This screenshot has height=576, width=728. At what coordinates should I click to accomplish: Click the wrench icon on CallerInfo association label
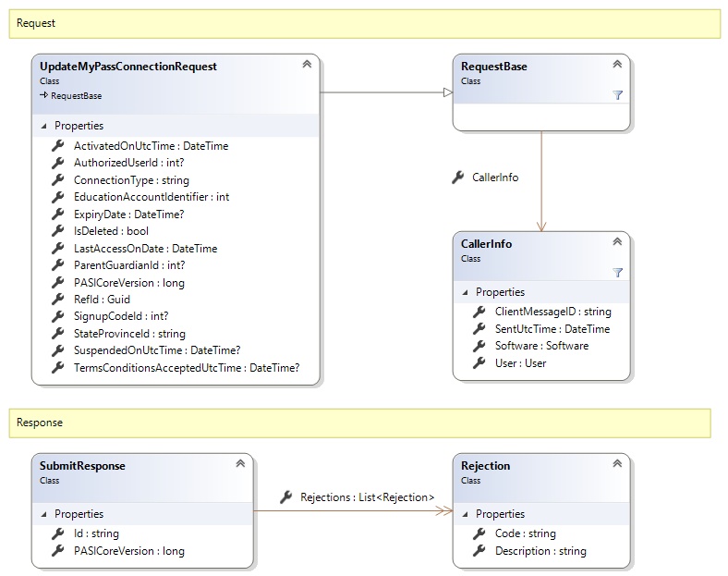(x=457, y=178)
